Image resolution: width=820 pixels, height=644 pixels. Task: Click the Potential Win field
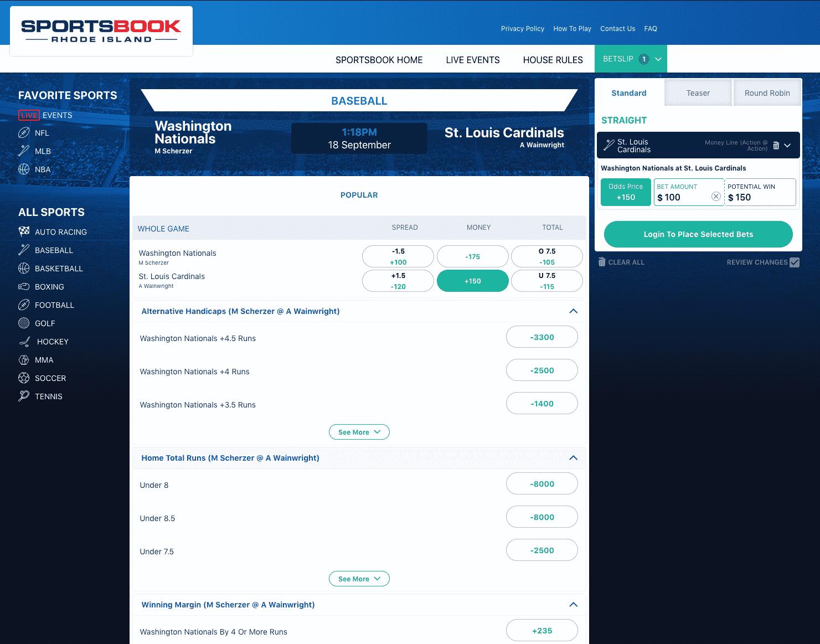pos(760,192)
